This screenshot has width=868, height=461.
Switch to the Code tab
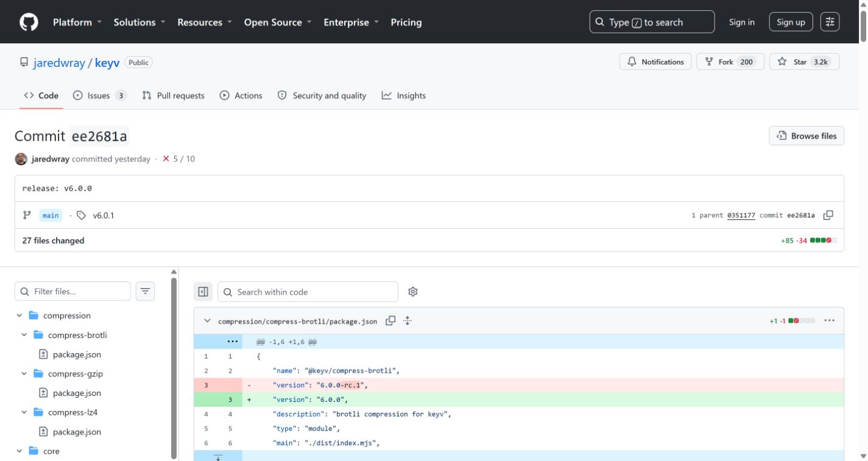41,96
